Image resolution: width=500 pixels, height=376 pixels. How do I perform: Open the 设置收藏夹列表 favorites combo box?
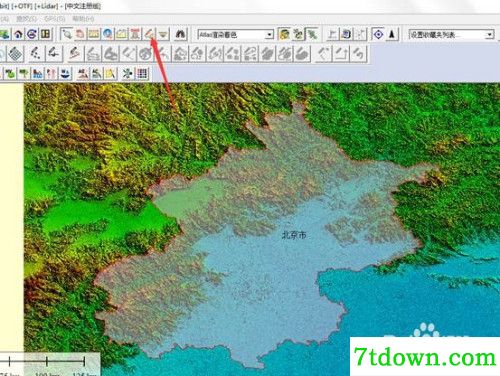coord(451,34)
